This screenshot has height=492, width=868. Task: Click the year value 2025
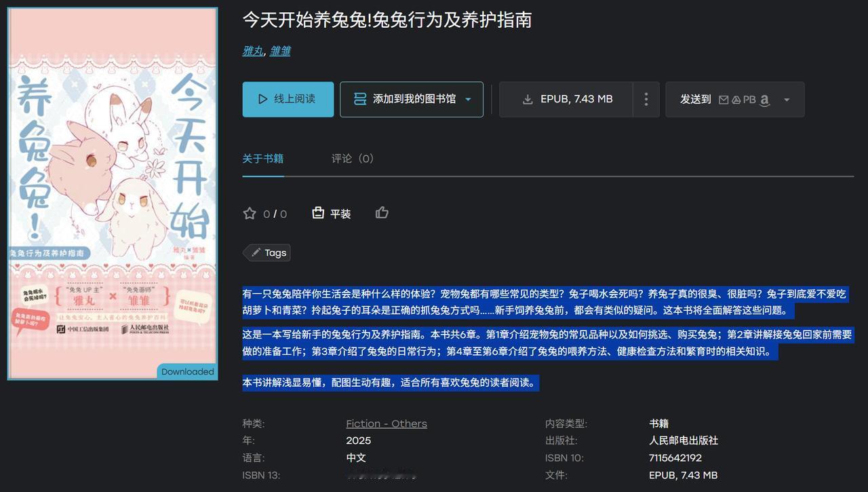359,440
